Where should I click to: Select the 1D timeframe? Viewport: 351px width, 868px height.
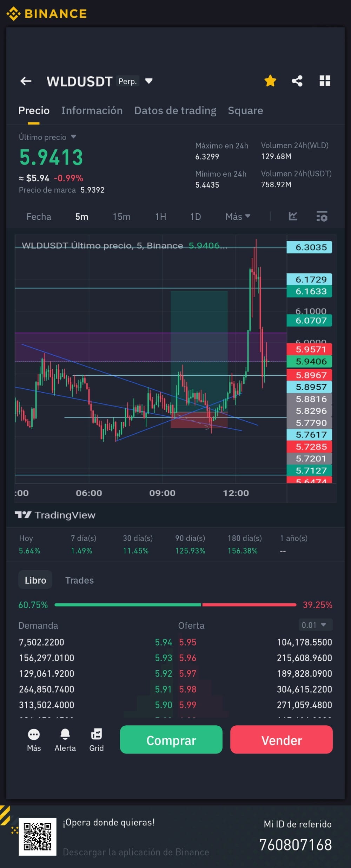coord(196,216)
